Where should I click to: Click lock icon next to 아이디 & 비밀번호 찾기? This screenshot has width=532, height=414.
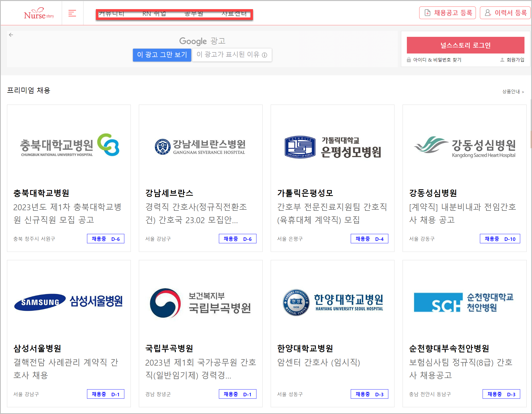pos(408,60)
